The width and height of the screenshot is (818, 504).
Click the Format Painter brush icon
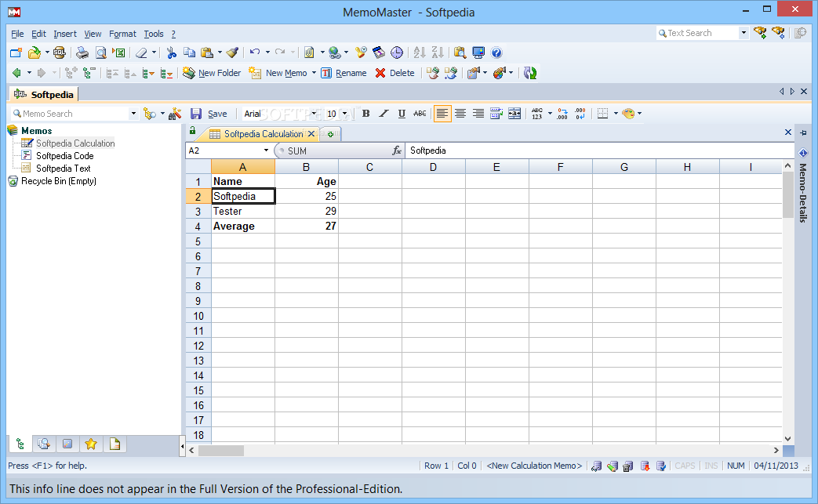(233, 53)
